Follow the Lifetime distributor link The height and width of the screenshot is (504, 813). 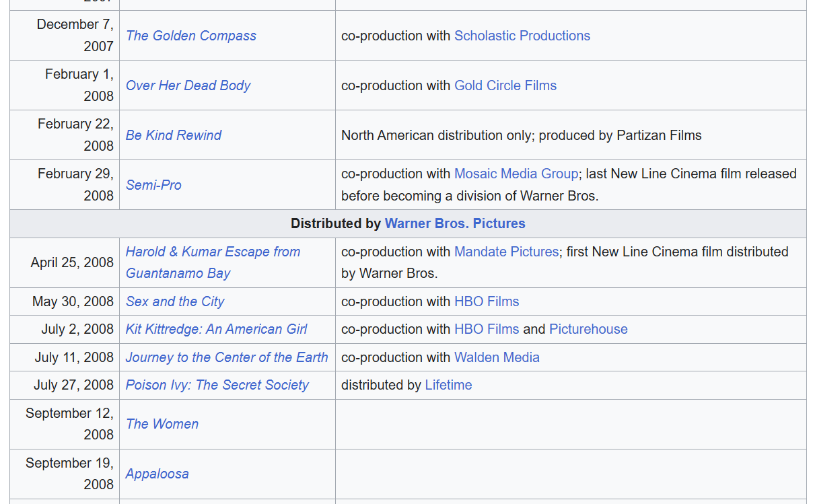tap(448, 385)
